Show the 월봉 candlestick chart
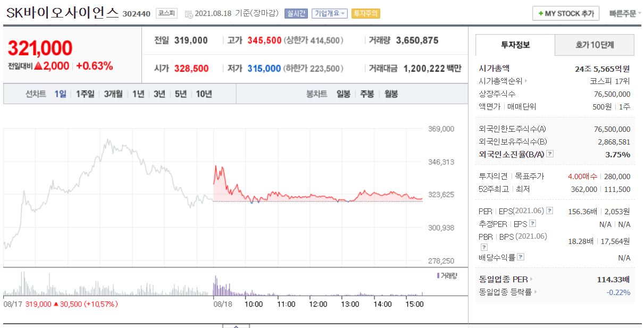The width and height of the screenshot is (644, 328). [391, 94]
